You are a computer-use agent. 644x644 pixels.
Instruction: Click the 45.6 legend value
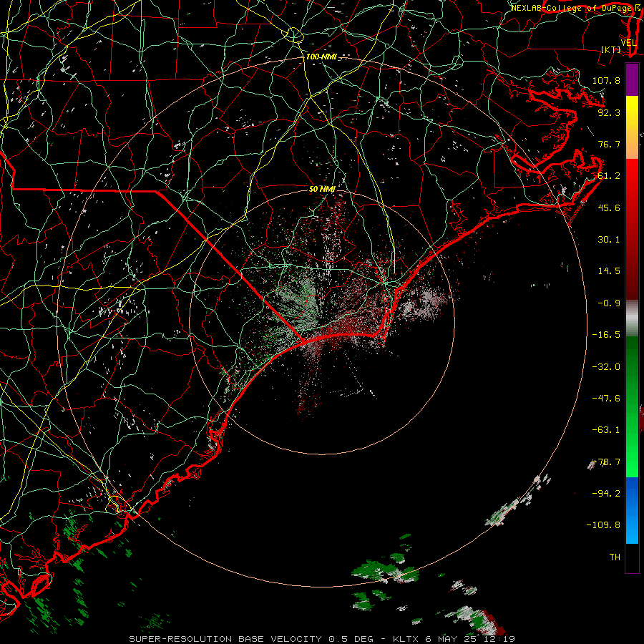609,208
